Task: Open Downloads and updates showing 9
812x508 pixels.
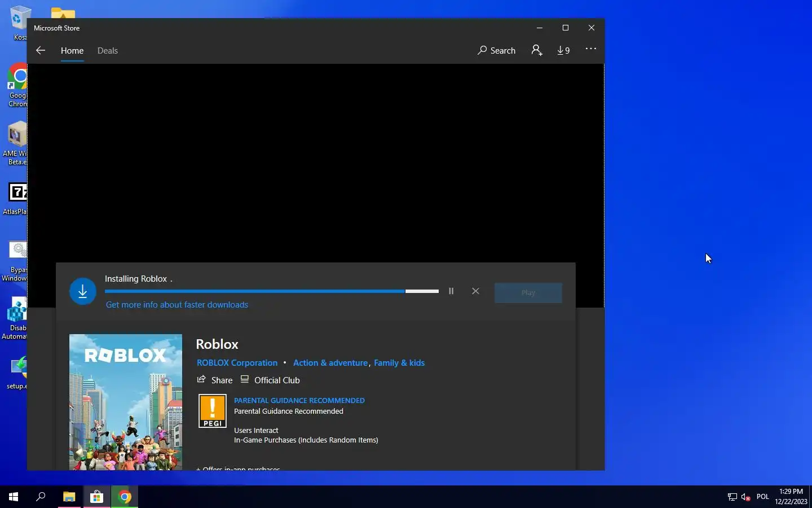Action: [x=563, y=50]
